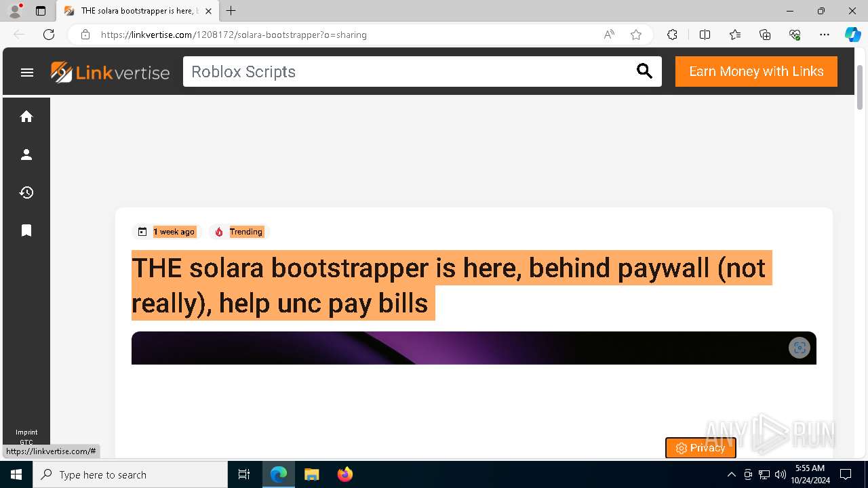This screenshot has width=868, height=488.
Task: Focus the Roblox Scripts search field
Action: coord(410,71)
